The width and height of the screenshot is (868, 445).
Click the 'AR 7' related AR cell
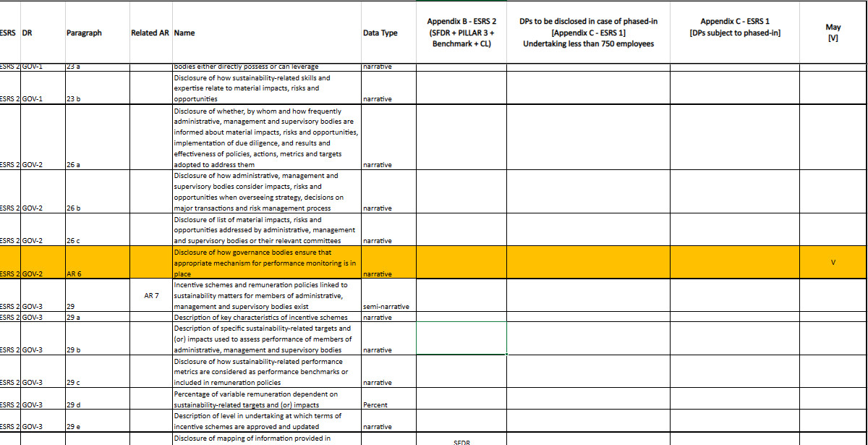[x=150, y=295]
